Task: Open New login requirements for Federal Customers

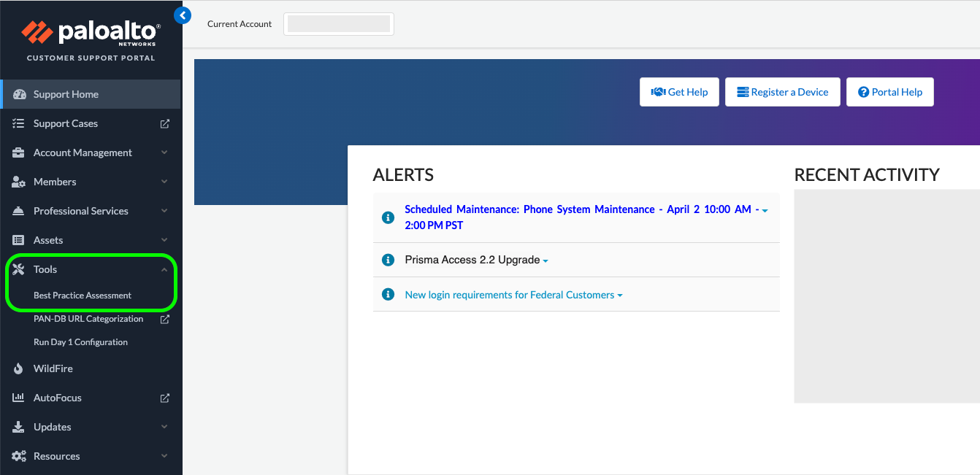Action: [x=510, y=295]
